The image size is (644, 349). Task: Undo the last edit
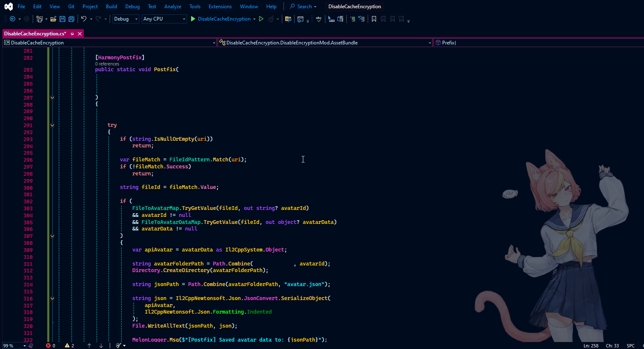click(84, 19)
